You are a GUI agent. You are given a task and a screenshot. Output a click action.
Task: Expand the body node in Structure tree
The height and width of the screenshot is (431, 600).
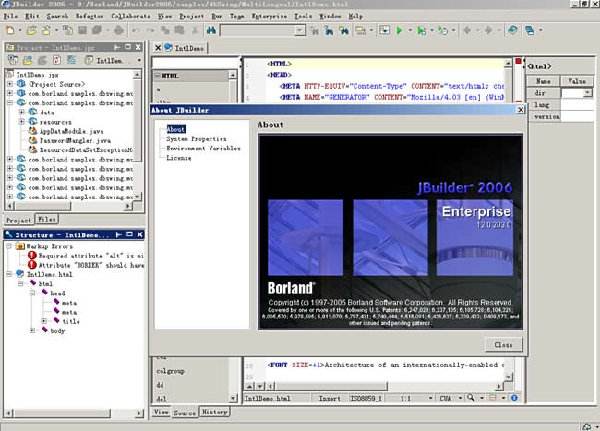pyautogui.click(x=32, y=330)
